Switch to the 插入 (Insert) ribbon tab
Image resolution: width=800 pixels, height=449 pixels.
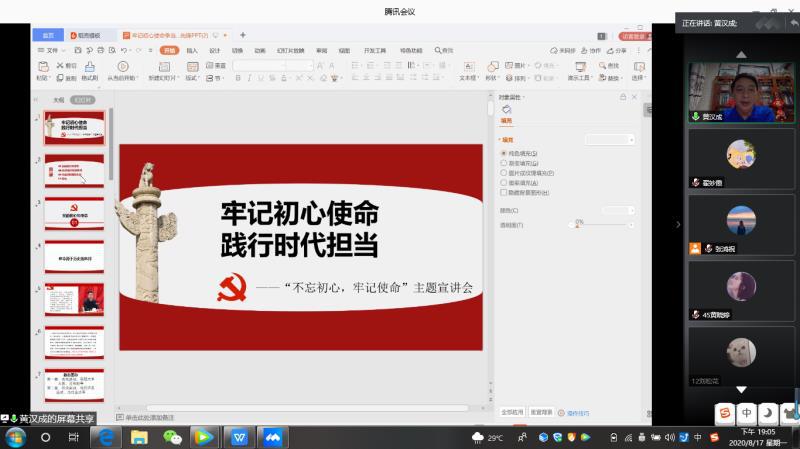(x=192, y=50)
